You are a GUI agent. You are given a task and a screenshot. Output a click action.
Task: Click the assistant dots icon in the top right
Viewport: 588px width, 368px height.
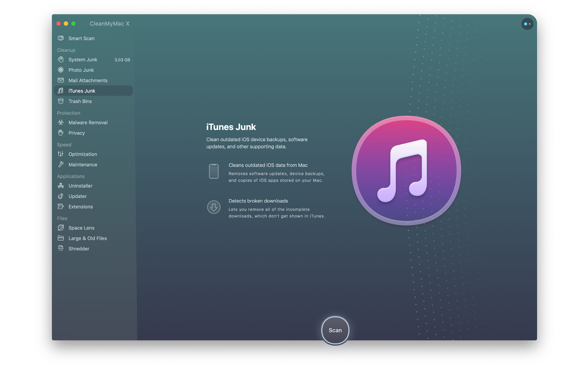tap(527, 24)
